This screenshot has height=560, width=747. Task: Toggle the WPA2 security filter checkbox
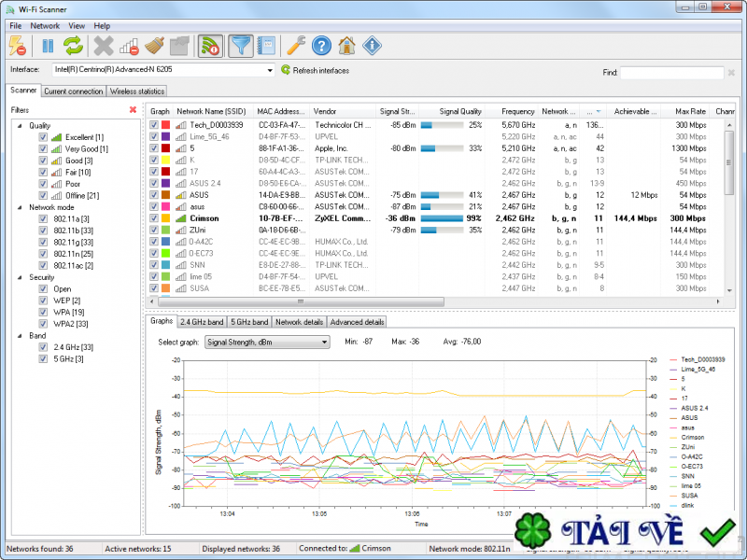(x=43, y=324)
